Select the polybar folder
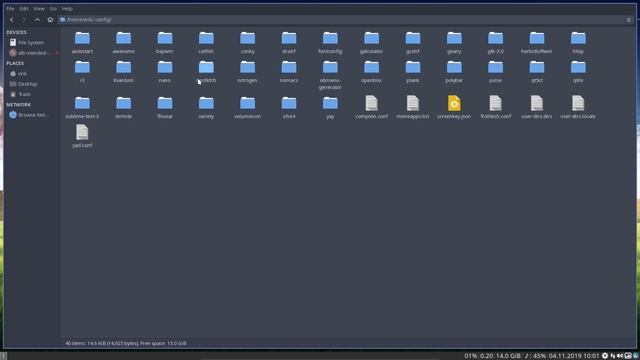640x360 pixels. point(454,71)
